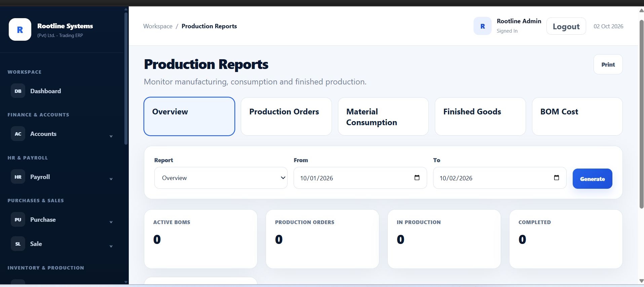
Task: Click the Generate button
Action: (592, 179)
